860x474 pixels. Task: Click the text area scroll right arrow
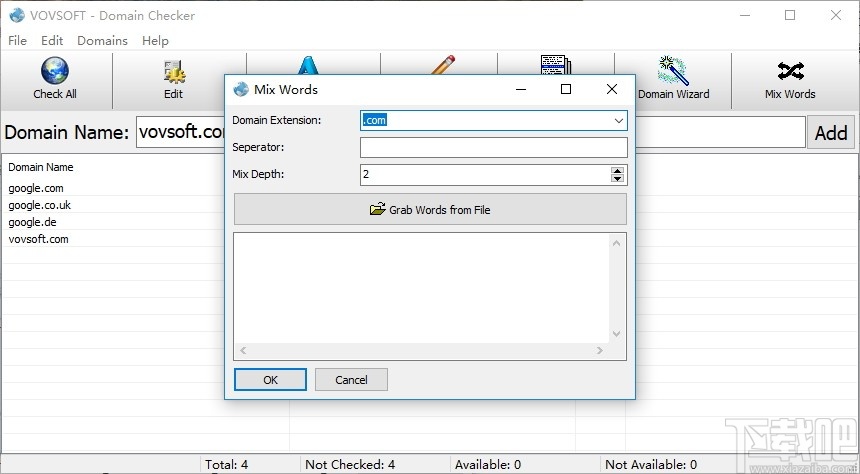coord(599,351)
